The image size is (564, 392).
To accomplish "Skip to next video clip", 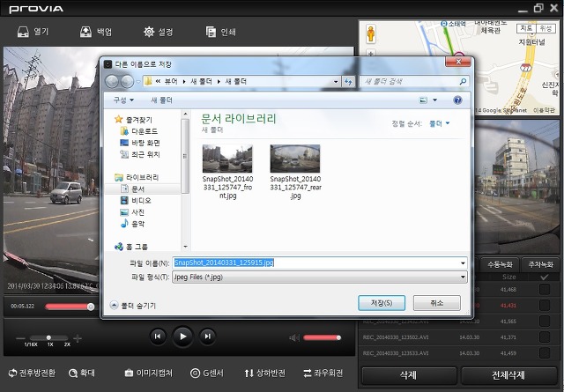I will tap(208, 337).
